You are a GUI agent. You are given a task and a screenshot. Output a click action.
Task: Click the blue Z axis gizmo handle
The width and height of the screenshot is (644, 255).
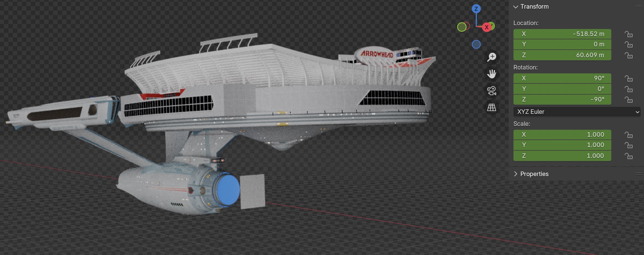(x=476, y=9)
